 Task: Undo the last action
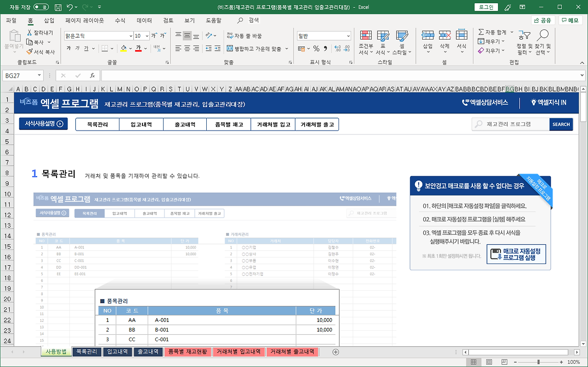[x=69, y=7]
